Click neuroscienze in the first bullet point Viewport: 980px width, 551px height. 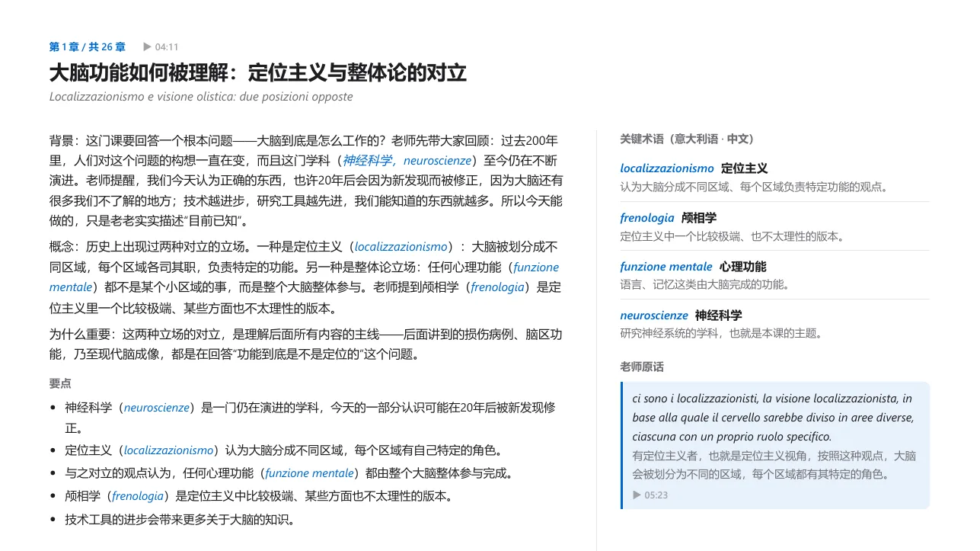(x=156, y=408)
